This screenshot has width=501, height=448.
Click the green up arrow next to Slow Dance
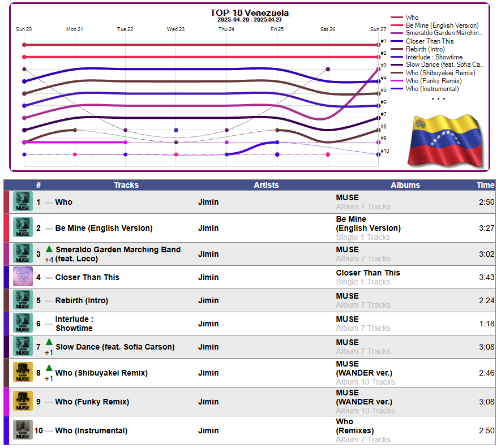click(49, 342)
